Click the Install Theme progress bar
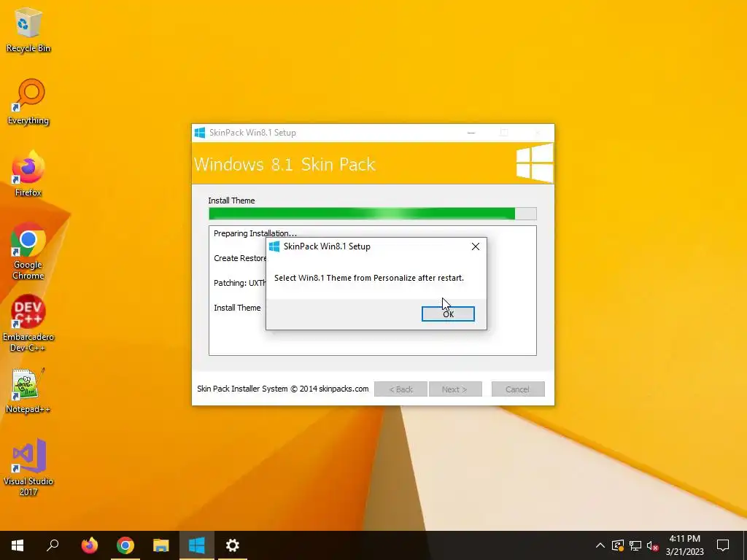The image size is (747, 560). point(373,214)
